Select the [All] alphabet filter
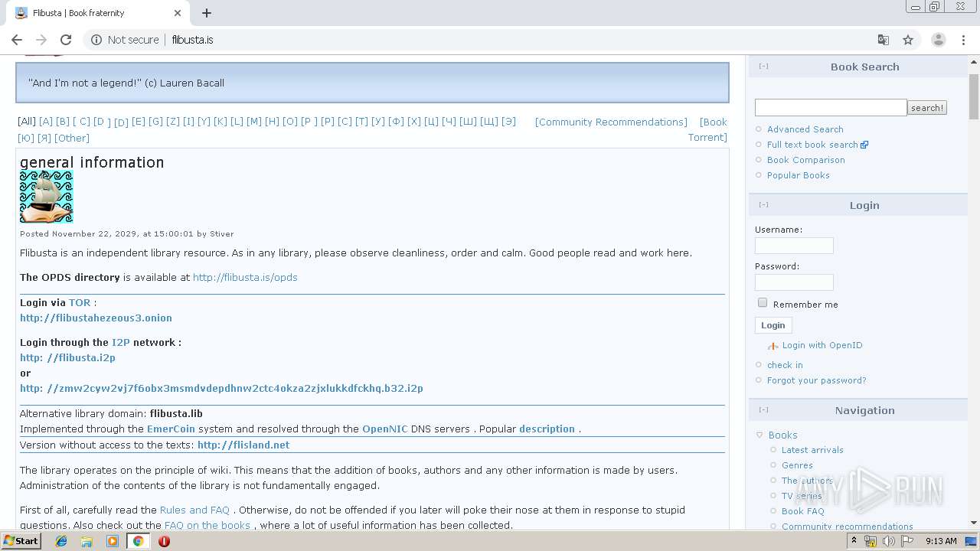Image resolution: width=980 pixels, height=551 pixels. [27, 122]
